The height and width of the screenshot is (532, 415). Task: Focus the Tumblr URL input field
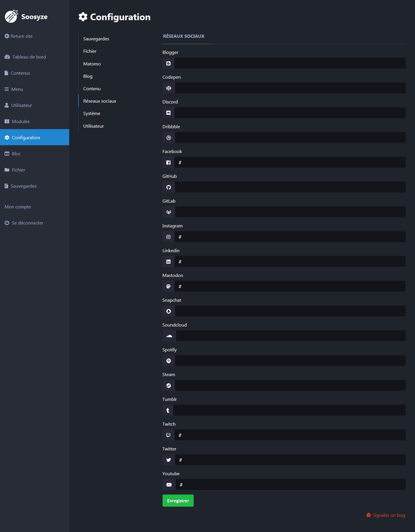(x=289, y=410)
